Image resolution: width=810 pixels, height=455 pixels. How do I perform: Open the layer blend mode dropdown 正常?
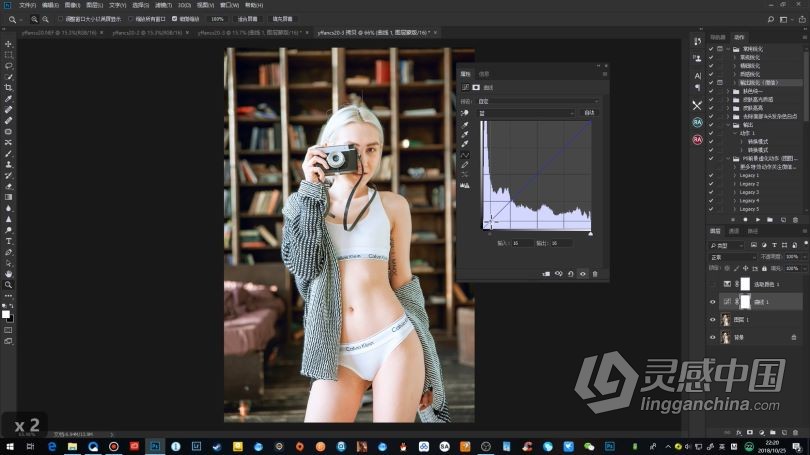coord(730,257)
